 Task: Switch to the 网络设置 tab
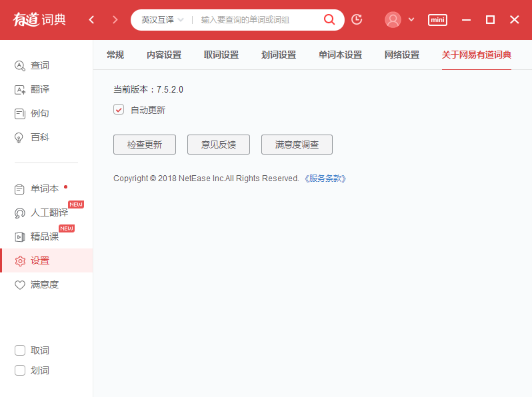(x=402, y=55)
